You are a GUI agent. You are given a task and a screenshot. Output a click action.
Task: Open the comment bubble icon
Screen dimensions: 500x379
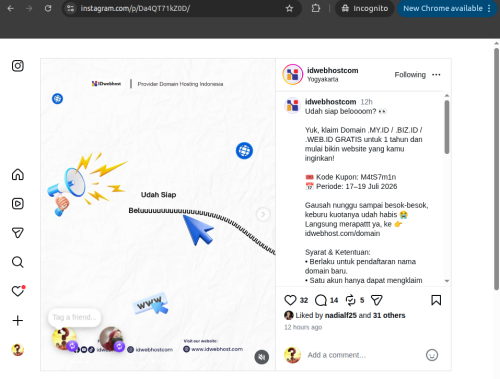(x=321, y=300)
